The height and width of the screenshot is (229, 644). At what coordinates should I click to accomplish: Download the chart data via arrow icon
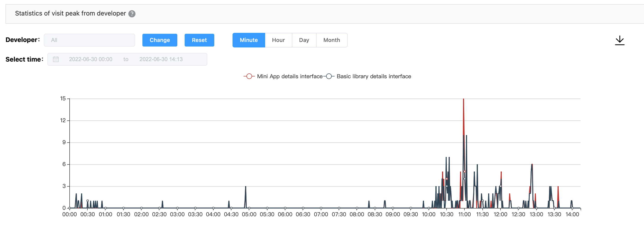[620, 40]
